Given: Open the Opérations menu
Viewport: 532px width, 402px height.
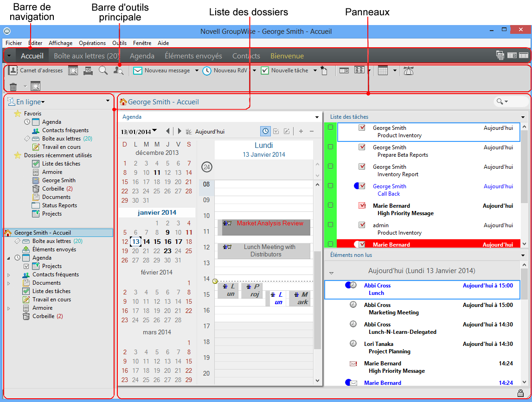Looking at the screenshot, I should [92, 43].
